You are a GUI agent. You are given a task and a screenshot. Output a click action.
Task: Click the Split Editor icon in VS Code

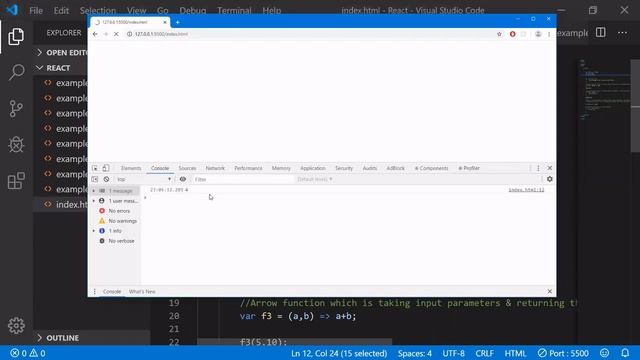600,33
